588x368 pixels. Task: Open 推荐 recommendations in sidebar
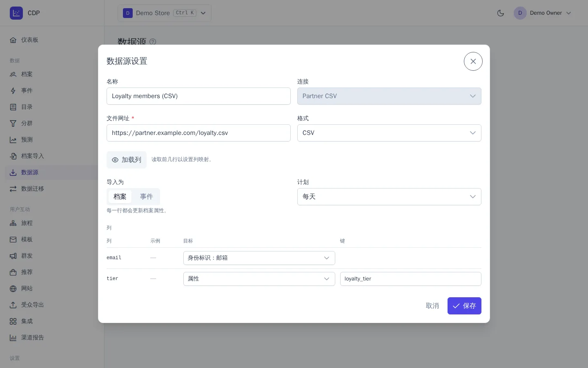coord(52,272)
